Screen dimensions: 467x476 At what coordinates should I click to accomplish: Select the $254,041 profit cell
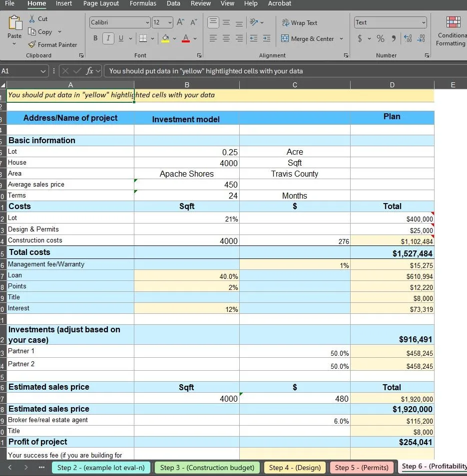point(392,442)
